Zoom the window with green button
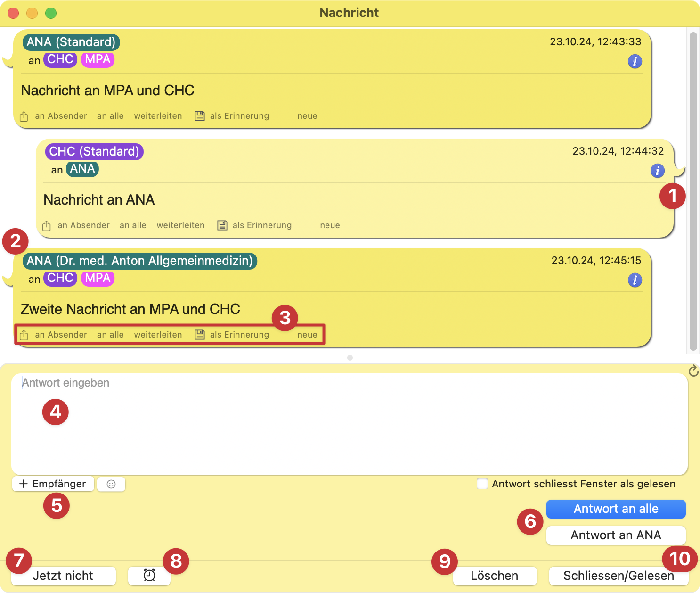The image size is (700, 593). (x=51, y=13)
